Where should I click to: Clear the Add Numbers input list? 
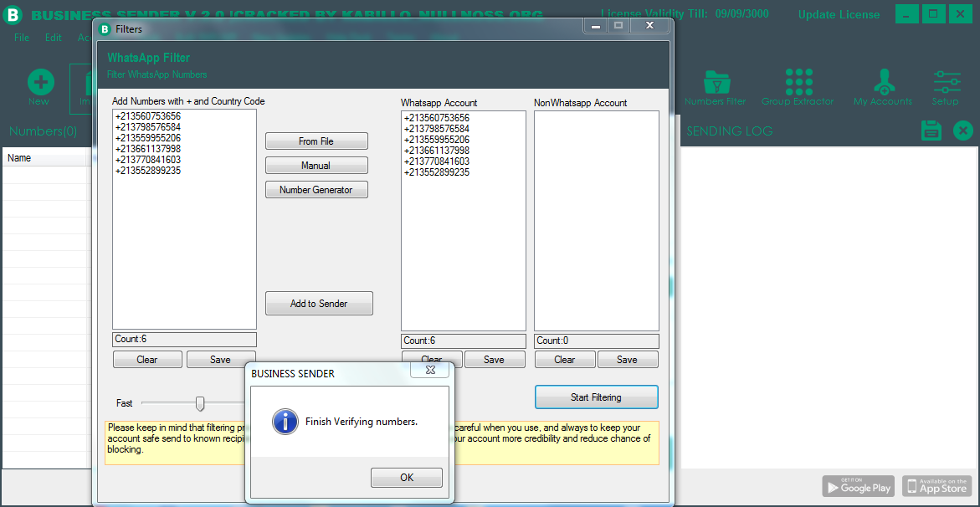(147, 360)
